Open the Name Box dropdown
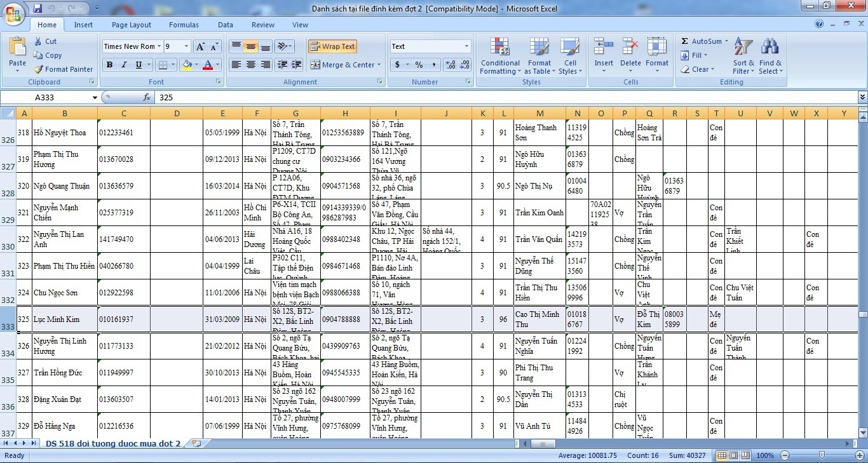 pyautogui.click(x=95, y=98)
